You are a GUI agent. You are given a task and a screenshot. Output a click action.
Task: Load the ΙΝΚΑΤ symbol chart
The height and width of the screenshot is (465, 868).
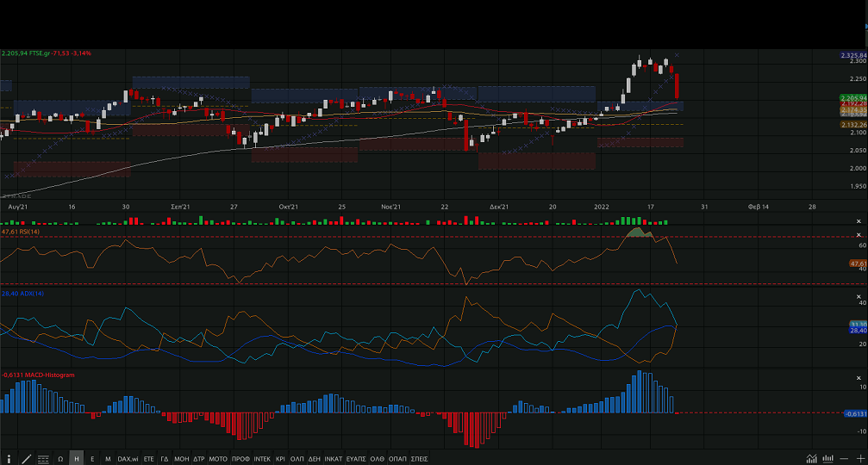334,459
